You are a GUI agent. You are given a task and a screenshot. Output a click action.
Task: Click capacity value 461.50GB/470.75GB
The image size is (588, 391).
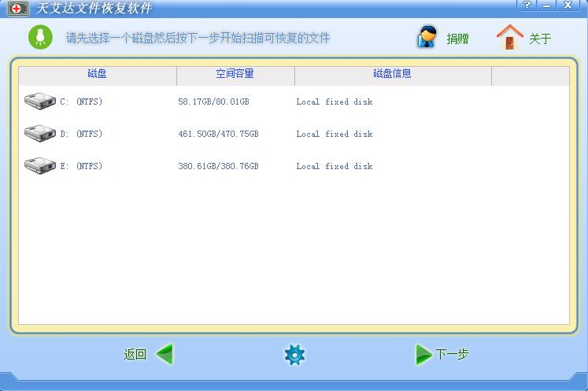[218, 134]
